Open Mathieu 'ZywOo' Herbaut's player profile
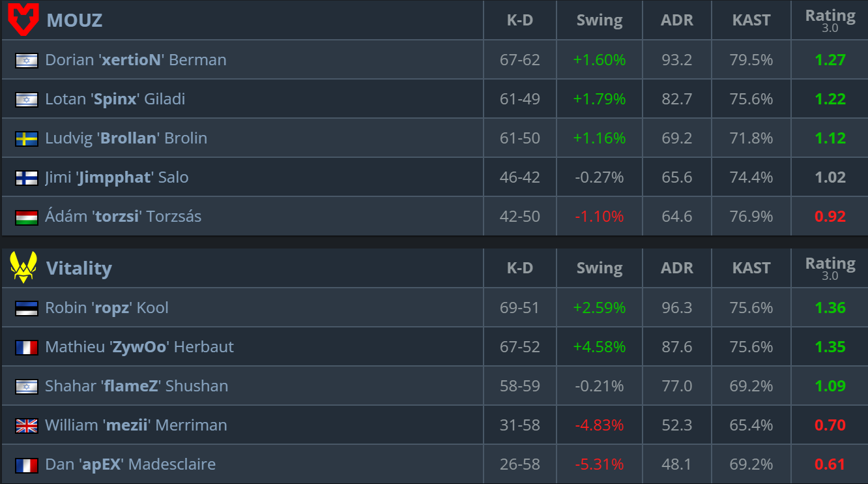This screenshot has width=868, height=484. (x=139, y=347)
